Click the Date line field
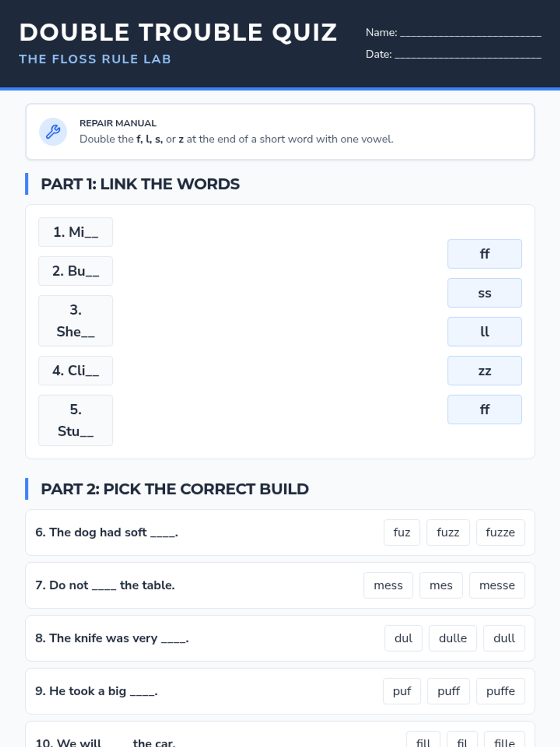Viewport: 560px width, 747px height. coord(468,55)
